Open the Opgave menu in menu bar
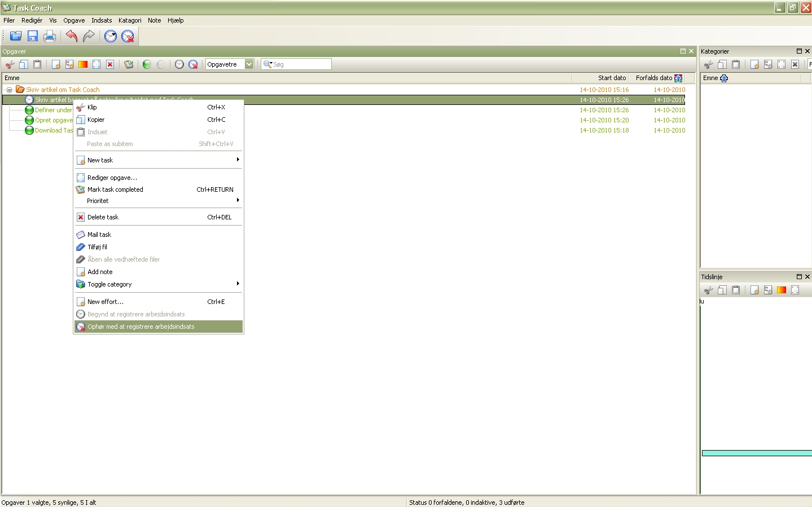Screen dimensions: 812x507 [74, 20]
